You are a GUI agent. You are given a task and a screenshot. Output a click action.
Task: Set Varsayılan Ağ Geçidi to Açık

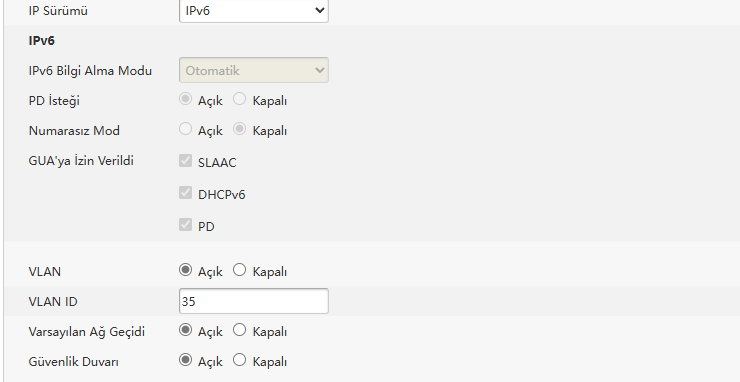(x=185, y=330)
